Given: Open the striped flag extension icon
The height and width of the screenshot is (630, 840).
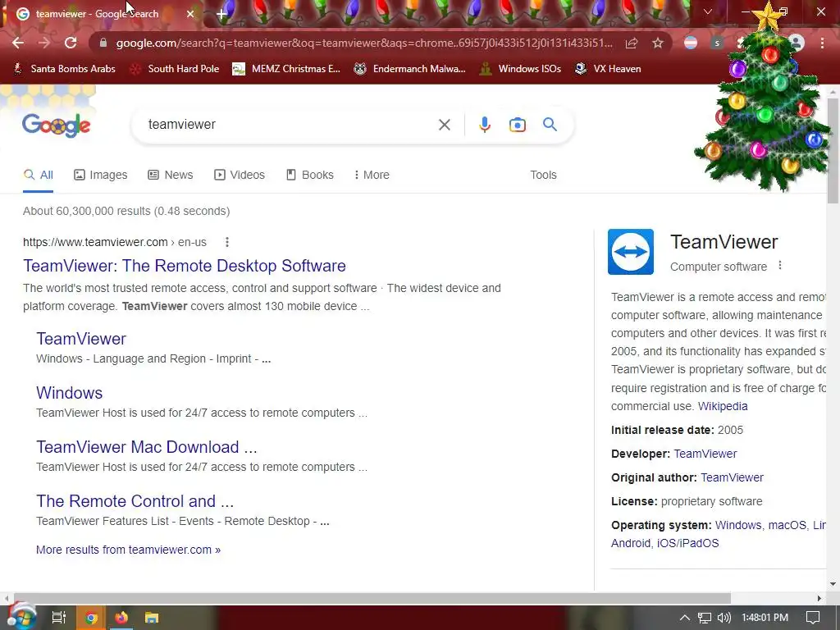Looking at the screenshot, I should pos(691,43).
